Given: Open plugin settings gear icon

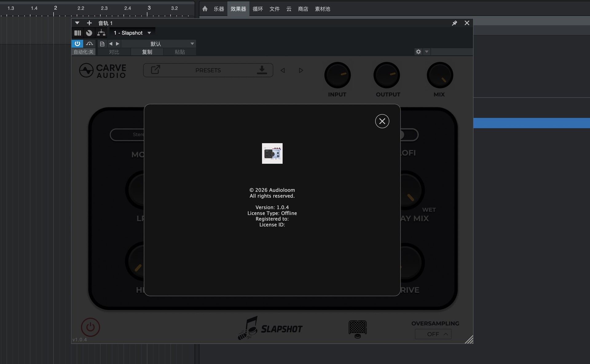Looking at the screenshot, I should click(x=418, y=52).
